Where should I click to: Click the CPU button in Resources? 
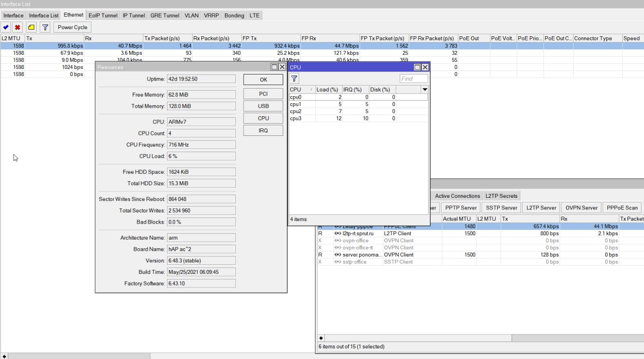pyautogui.click(x=263, y=118)
